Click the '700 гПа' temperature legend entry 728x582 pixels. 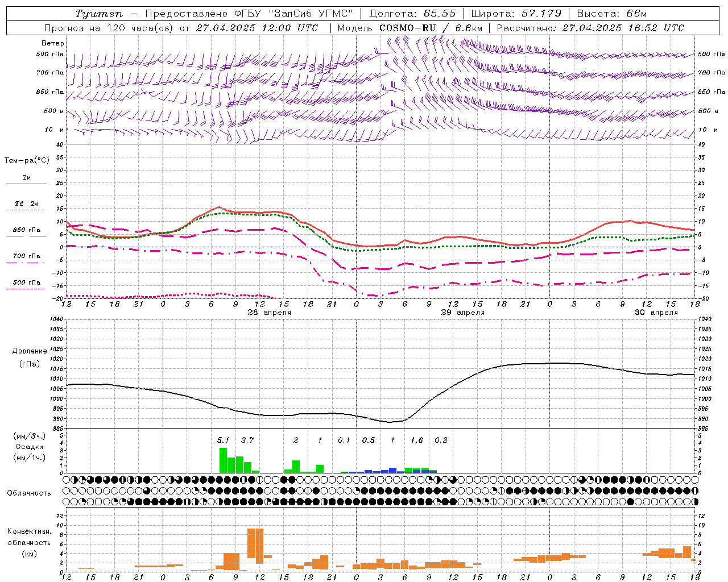27,256
